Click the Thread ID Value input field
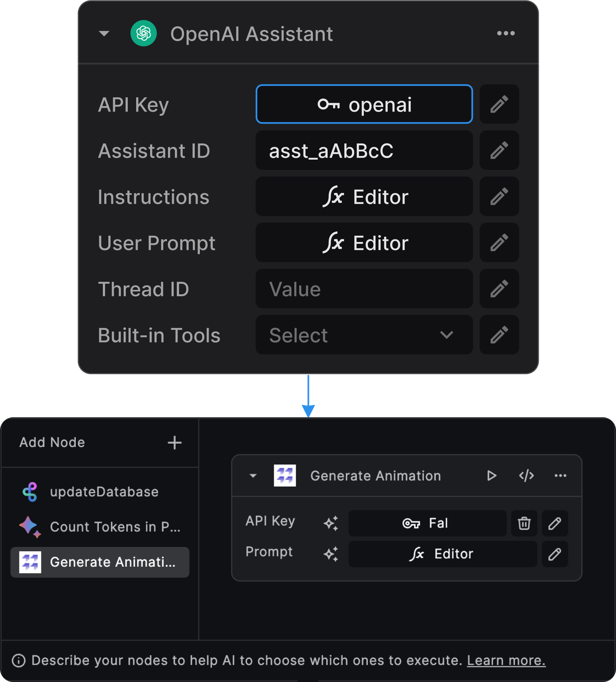 click(x=364, y=289)
